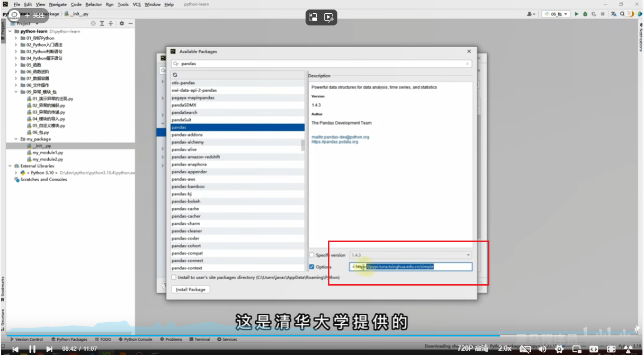The width and height of the screenshot is (644, 355).
Task: Click the pandas search input field
Action: click(321, 64)
